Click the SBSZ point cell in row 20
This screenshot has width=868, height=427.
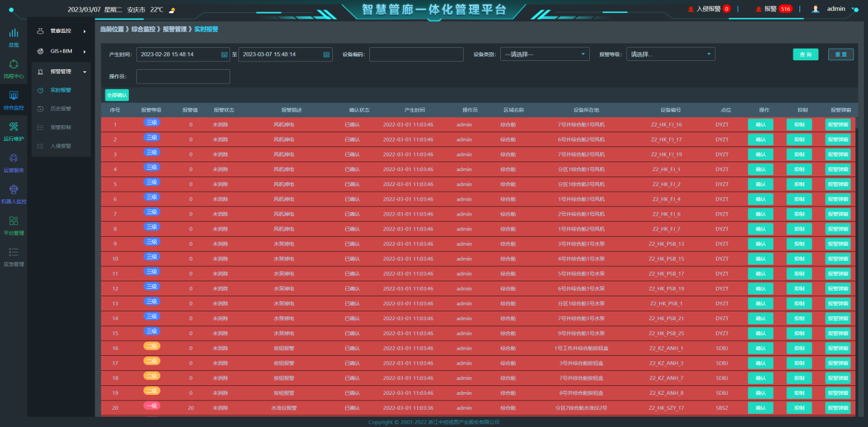pyautogui.click(x=722, y=408)
